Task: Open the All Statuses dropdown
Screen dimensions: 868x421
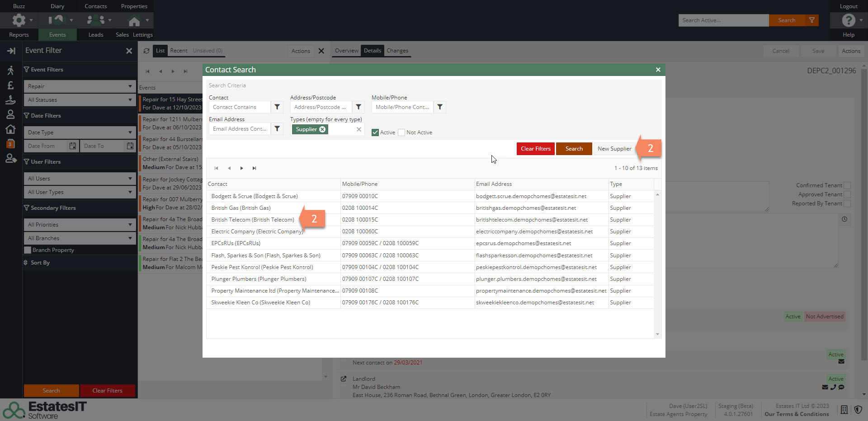Action: tap(80, 100)
